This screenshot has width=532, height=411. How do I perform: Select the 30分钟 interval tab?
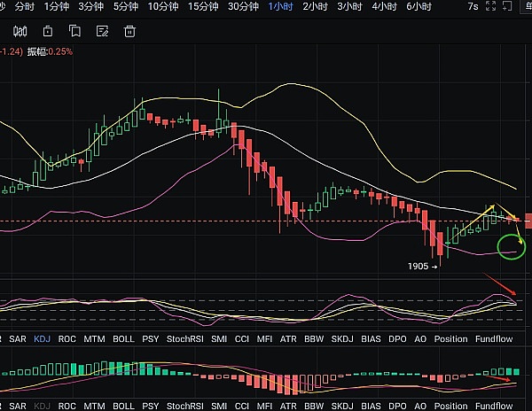click(x=243, y=6)
